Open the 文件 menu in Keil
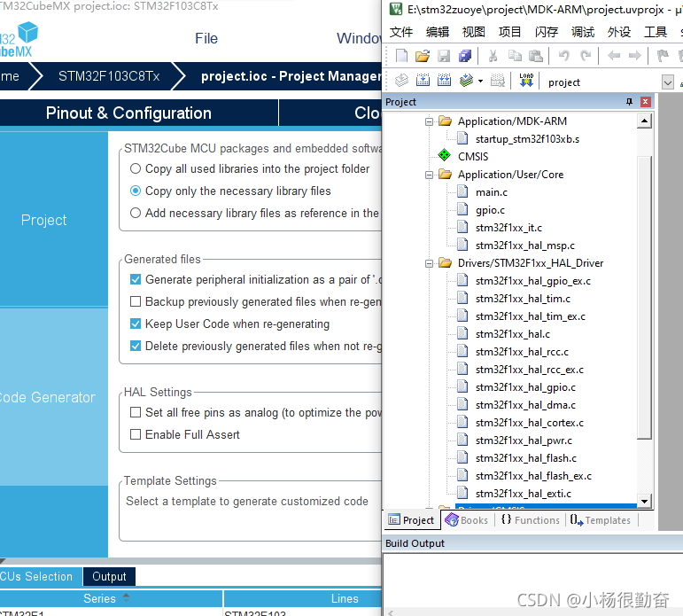683x616 pixels. pos(400,32)
